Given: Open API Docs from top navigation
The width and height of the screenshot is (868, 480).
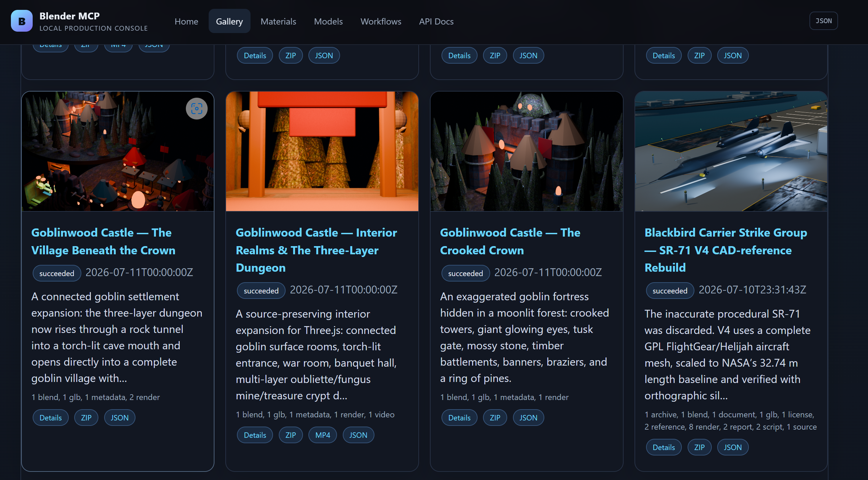Looking at the screenshot, I should [x=436, y=21].
